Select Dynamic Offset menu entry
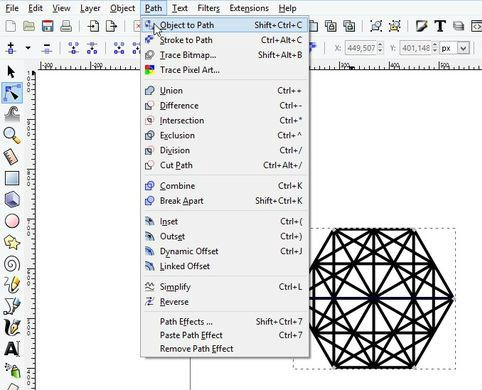Screen dimensions: 482x390 tap(225, 251)
